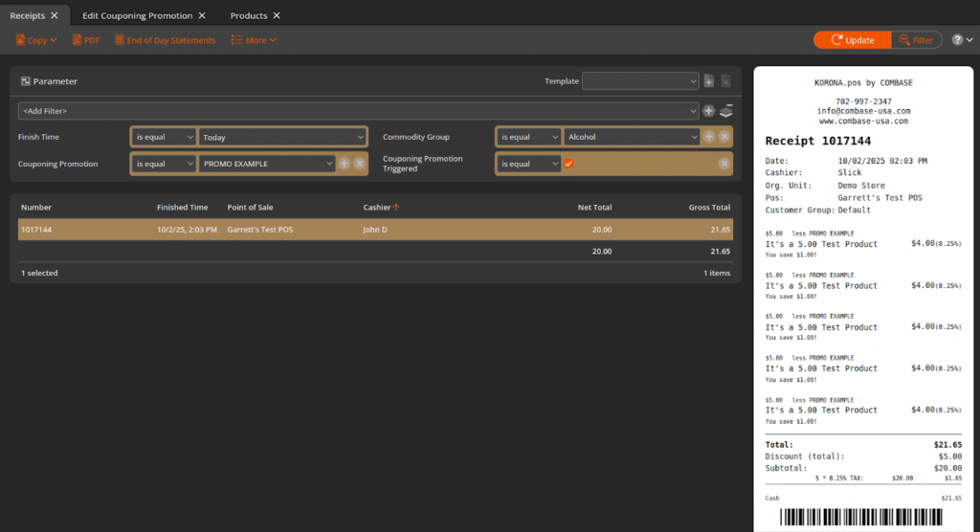The image size is (980, 532).
Task: Open End of Day Statements
Action: [165, 40]
